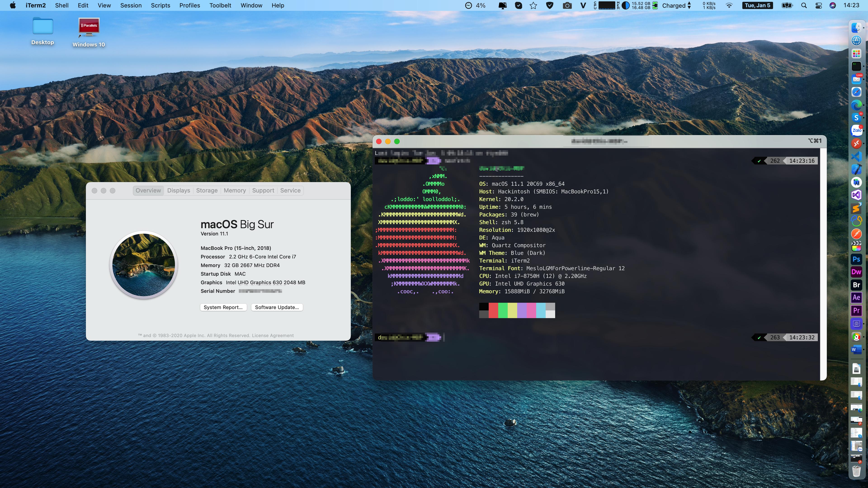The width and height of the screenshot is (868, 488).
Task: Launch Adobe Bridge from the Dock
Action: click(856, 285)
